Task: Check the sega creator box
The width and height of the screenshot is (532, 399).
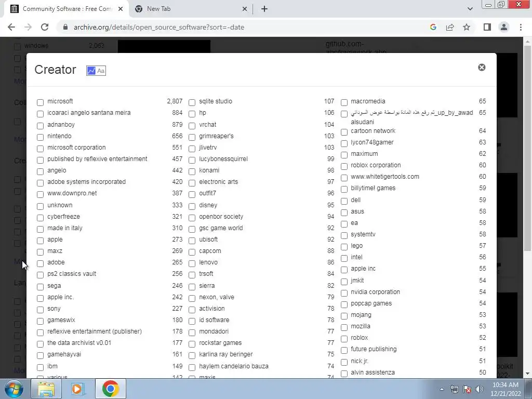Action: (40, 287)
